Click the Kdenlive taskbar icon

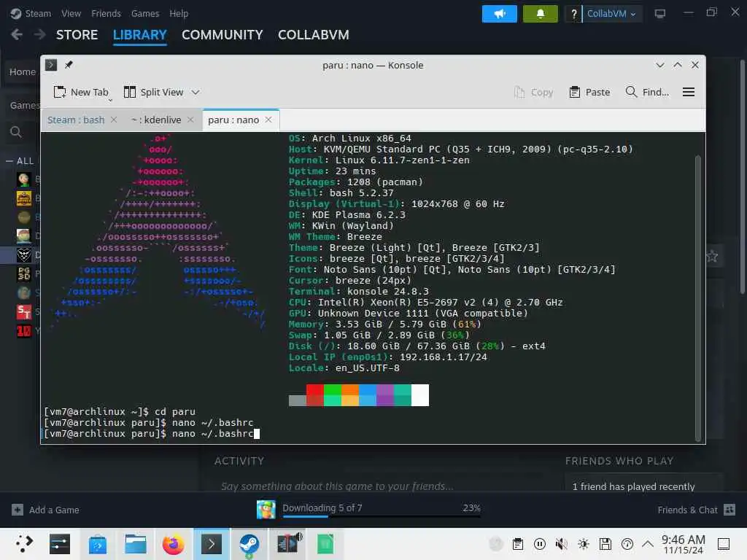tap(289, 544)
